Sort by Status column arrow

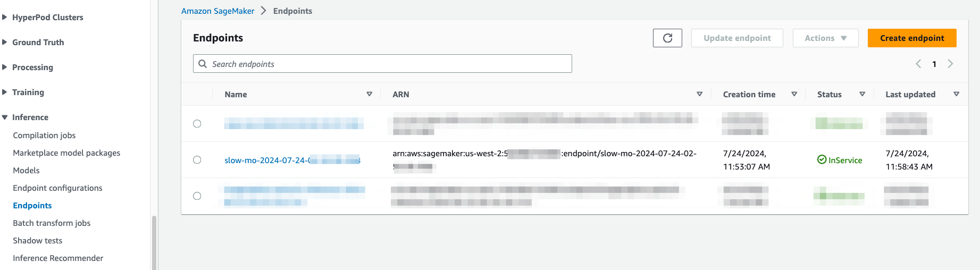[x=862, y=94]
